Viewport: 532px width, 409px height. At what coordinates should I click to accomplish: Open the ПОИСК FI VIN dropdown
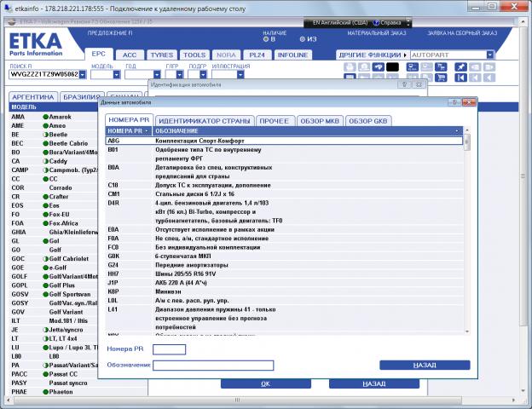83,74
